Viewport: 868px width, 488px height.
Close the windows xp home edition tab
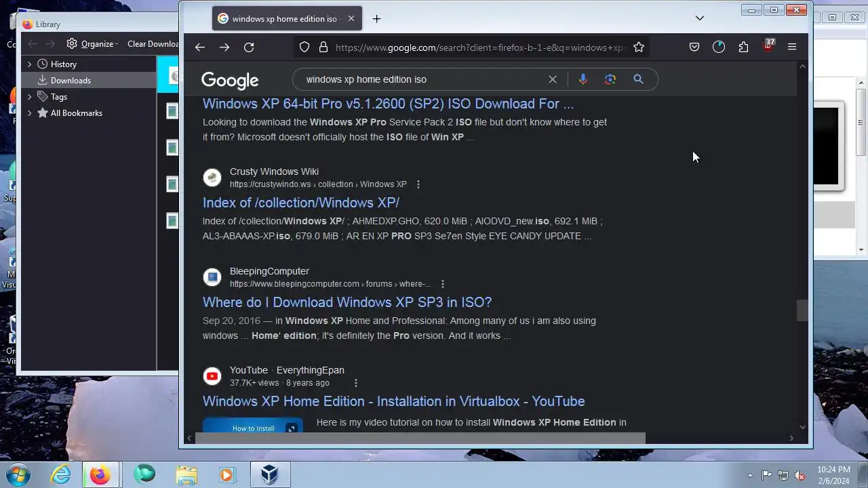351,19
